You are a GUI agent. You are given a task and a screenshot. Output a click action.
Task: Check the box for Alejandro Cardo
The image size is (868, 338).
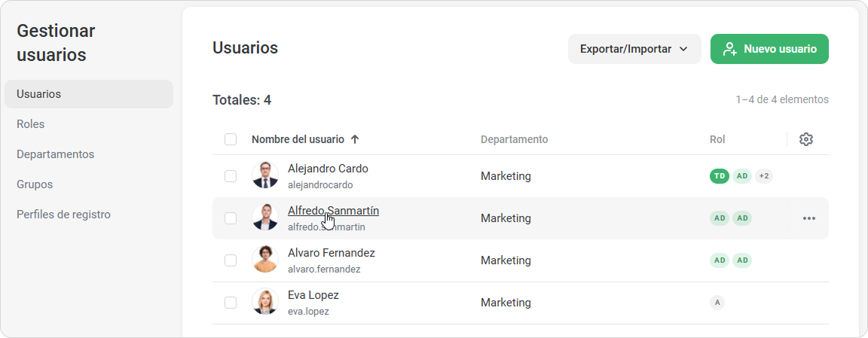[x=231, y=176]
